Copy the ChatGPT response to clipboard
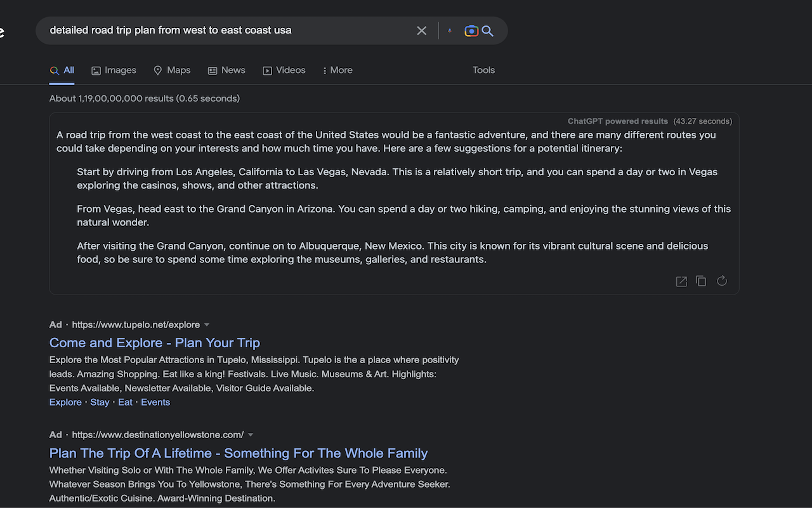 click(701, 281)
